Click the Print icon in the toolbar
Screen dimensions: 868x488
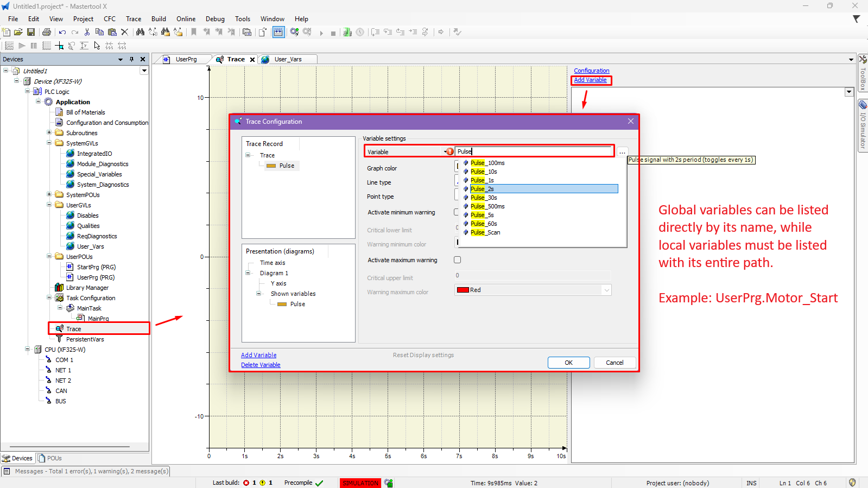[47, 33]
